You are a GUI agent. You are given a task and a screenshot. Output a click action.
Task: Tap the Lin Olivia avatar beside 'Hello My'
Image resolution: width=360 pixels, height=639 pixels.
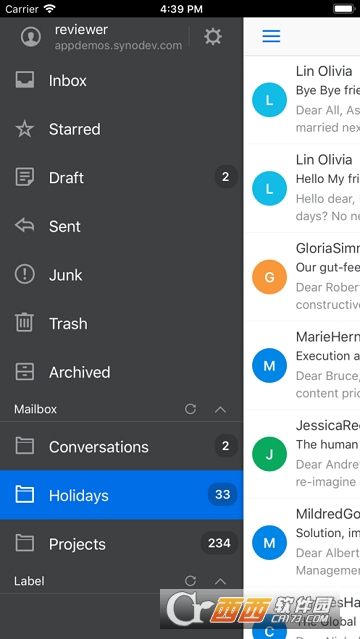(x=269, y=188)
